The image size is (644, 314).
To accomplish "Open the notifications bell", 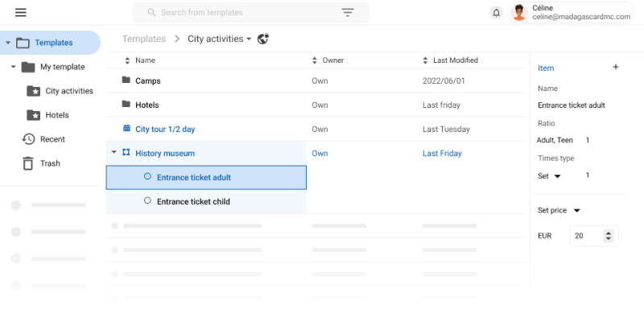I will point(496,13).
